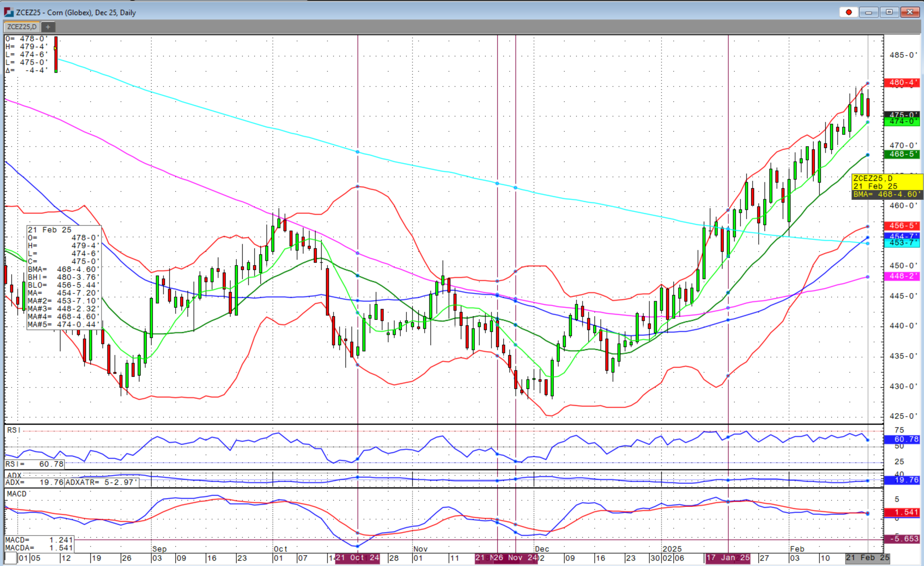The height and width of the screenshot is (566, 924).
Task: Click the magenta 448-2 price tag
Action: pos(902,276)
